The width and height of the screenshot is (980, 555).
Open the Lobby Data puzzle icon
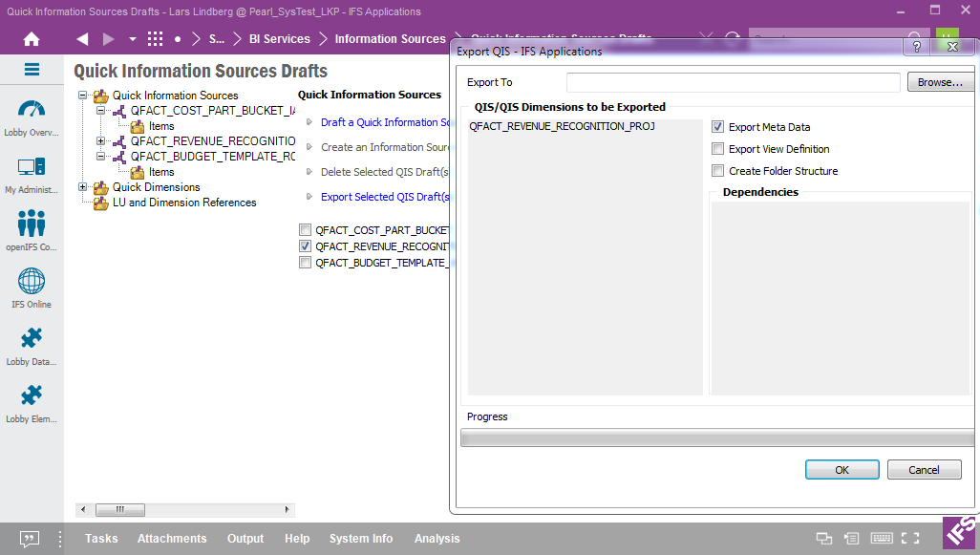click(x=32, y=339)
